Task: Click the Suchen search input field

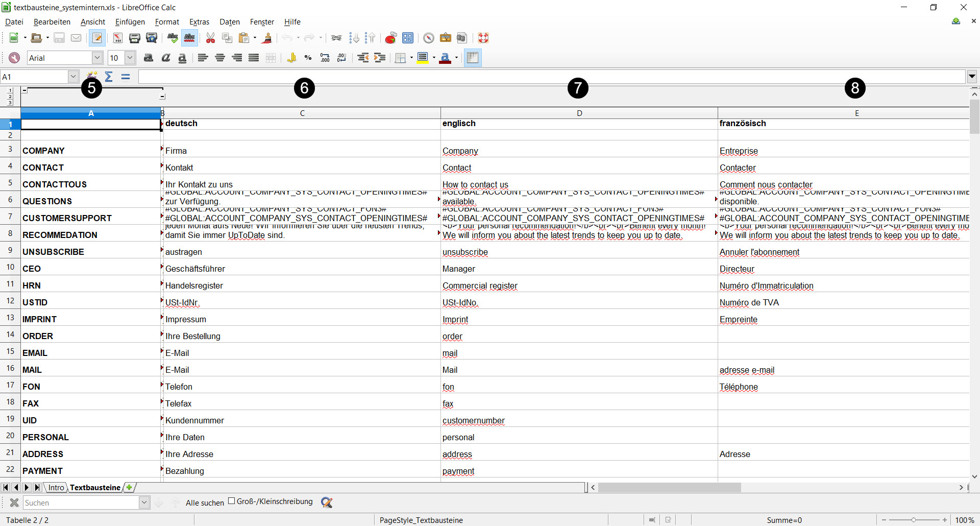Action: (x=81, y=503)
